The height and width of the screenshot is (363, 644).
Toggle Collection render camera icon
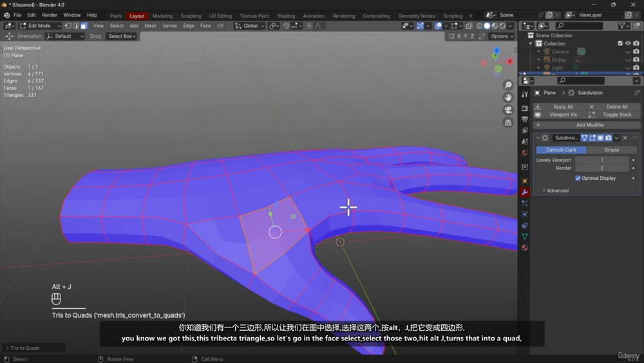(x=636, y=43)
